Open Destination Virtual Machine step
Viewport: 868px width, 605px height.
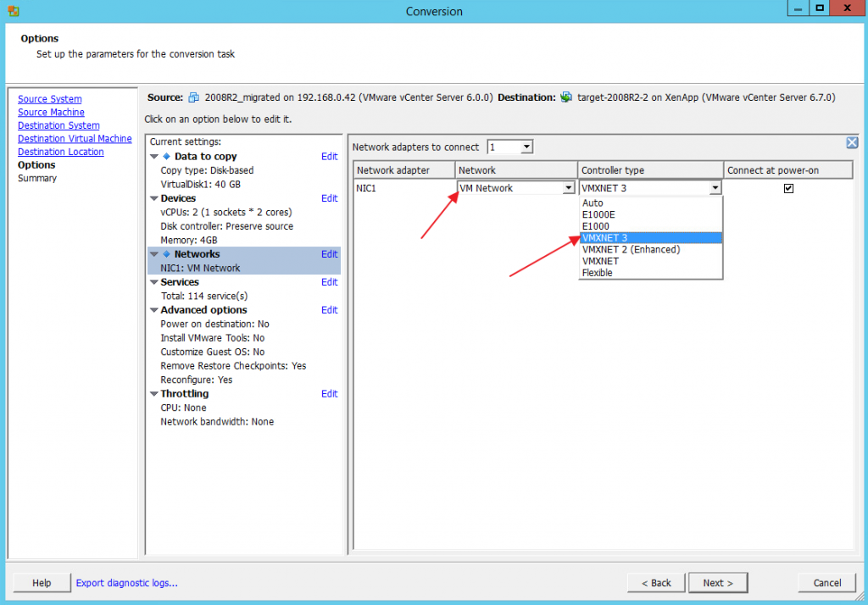click(75, 139)
